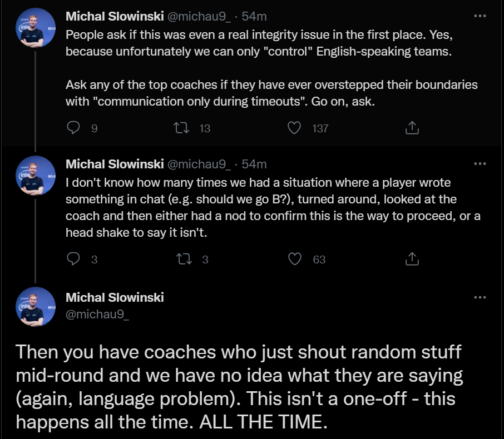Open Michal Slowinski's profile from first tweet name
The width and height of the screenshot is (504, 439).
[x=115, y=16]
